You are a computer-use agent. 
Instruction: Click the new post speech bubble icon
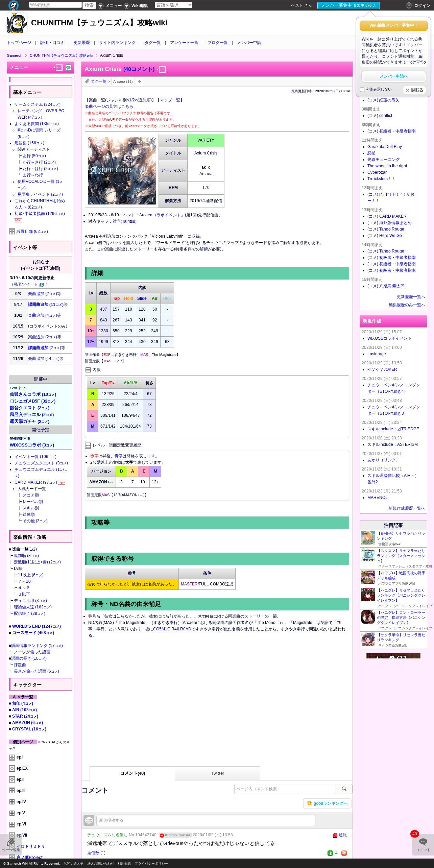pyautogui.click(x=89, y=820)
